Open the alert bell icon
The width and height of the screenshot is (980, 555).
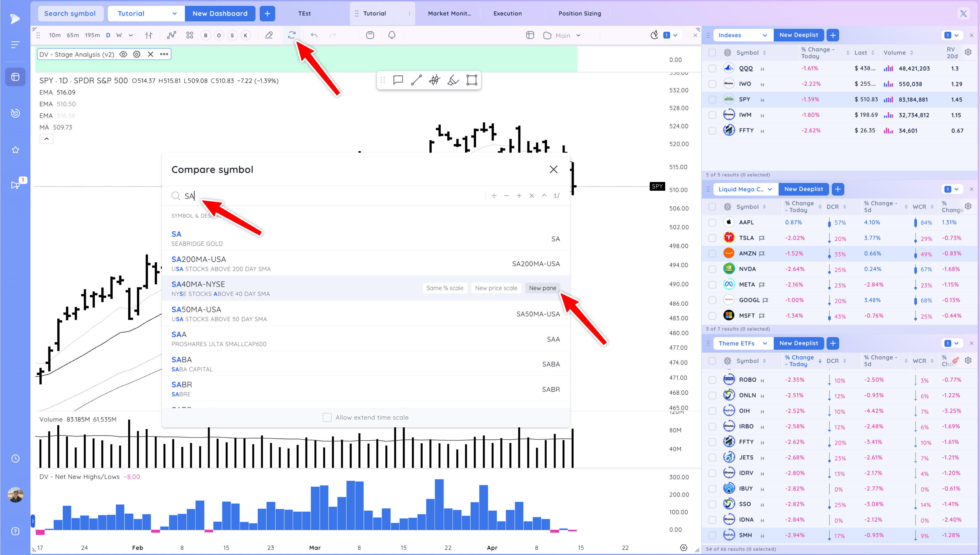(392, 35)
